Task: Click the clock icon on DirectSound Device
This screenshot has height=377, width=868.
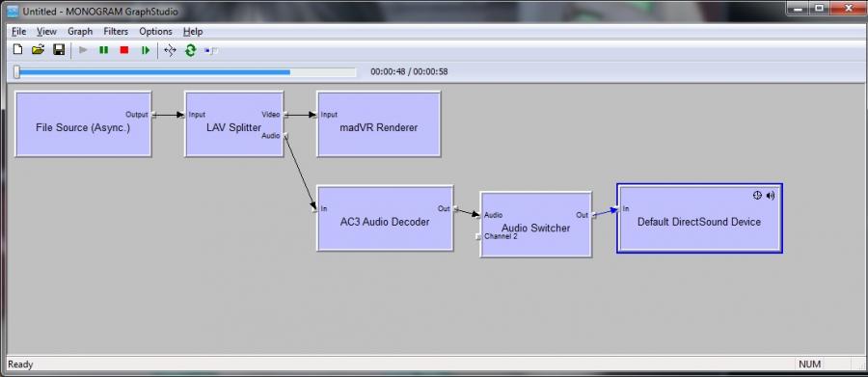Action: tap(758, 196)
